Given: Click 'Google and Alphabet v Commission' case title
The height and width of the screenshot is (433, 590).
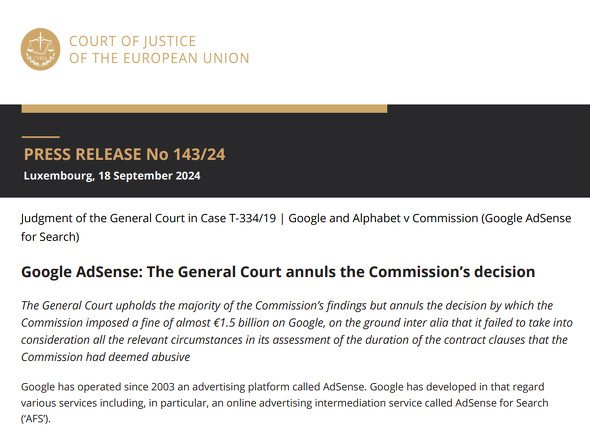Looking at the screenshot, I should pos(383,218).
